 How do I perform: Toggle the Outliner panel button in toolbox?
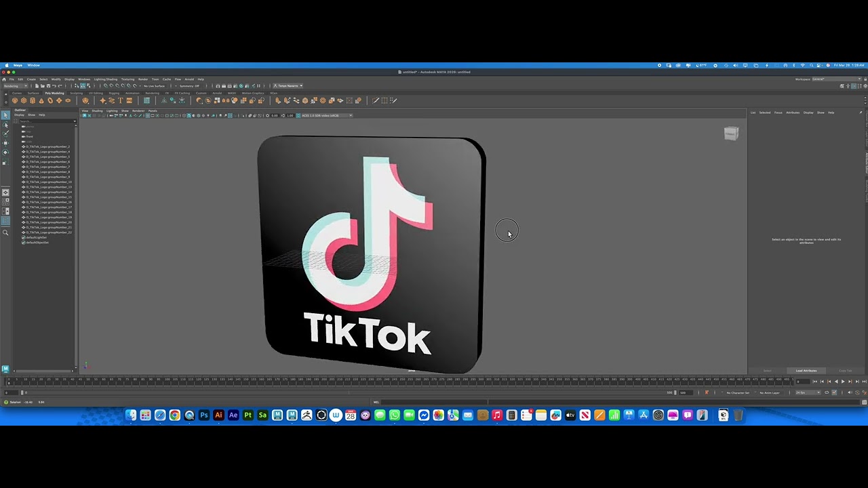[x=5, y=221]
